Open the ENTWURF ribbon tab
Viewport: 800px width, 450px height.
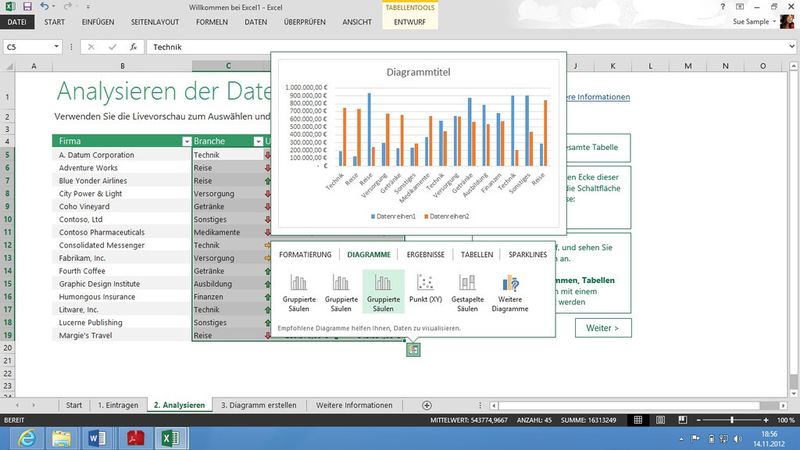pyautogui.click(x=410, y=22)
